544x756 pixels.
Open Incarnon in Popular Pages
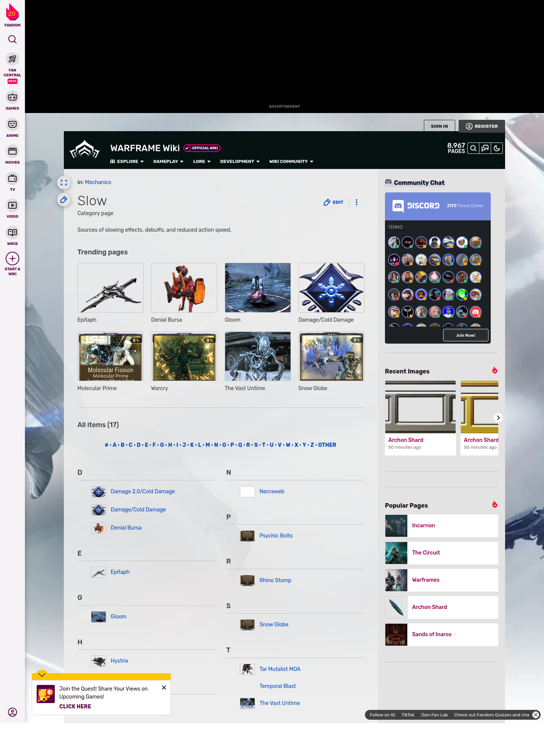click(x=442, y=525)
